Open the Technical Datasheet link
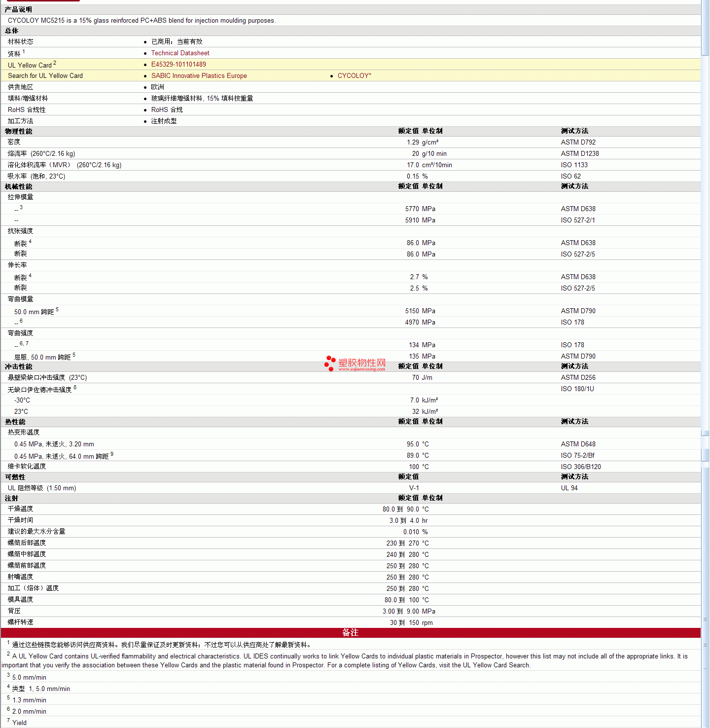710x728 pixels. coord(180,53)
